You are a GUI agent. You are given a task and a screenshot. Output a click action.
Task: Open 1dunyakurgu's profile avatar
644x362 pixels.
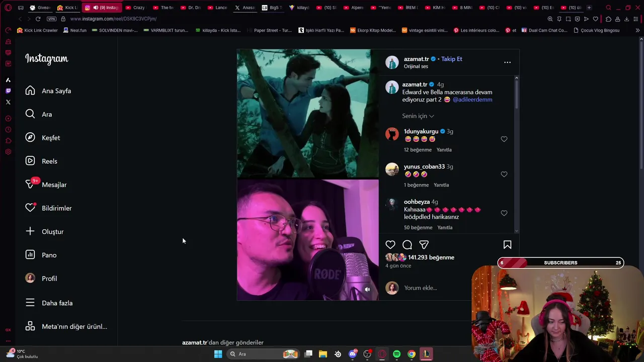tap(392, 134)
